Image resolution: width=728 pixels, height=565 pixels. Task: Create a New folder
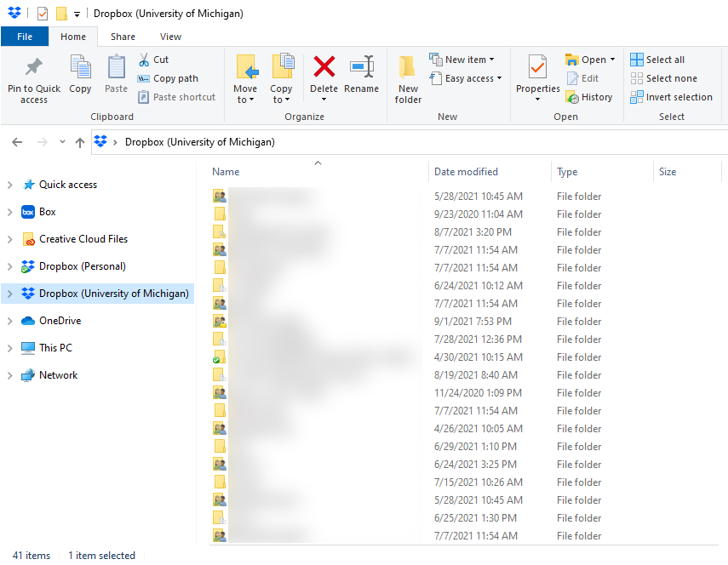(x=408, y=79)
